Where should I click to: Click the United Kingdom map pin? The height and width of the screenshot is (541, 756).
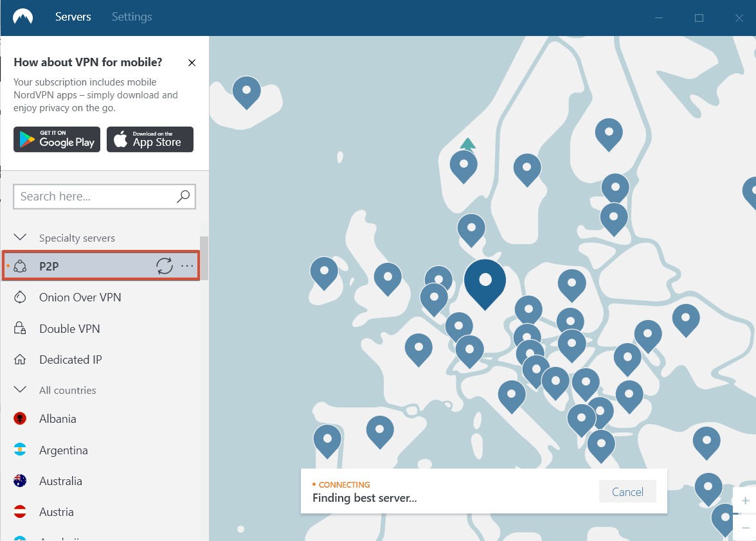(388, 279)
